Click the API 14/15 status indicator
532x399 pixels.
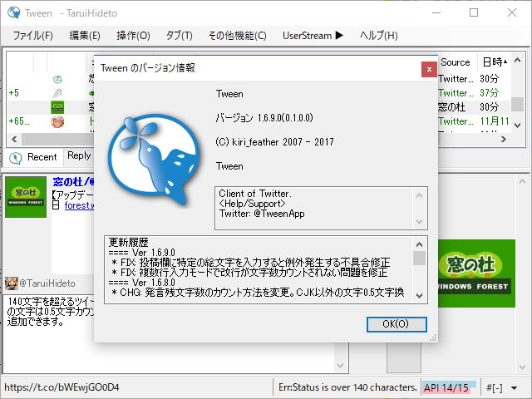coord(447,387)
